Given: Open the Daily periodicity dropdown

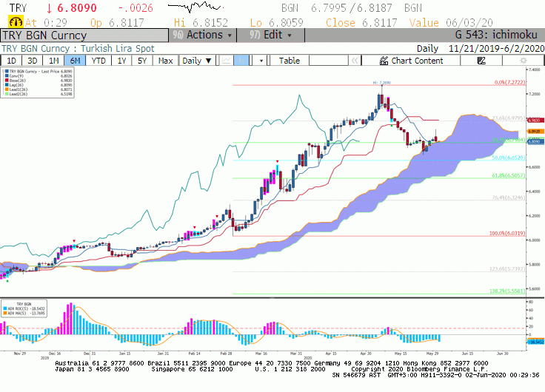Looking at the screenshot, I should [x=197, y=61].
